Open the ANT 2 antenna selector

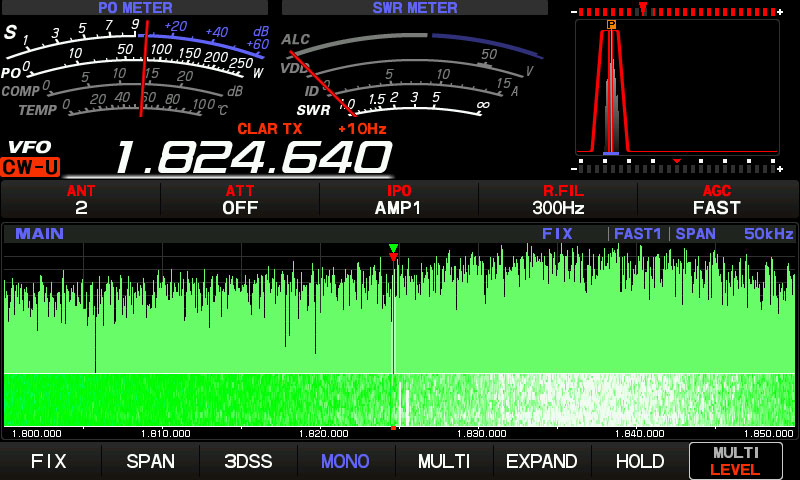81,200
